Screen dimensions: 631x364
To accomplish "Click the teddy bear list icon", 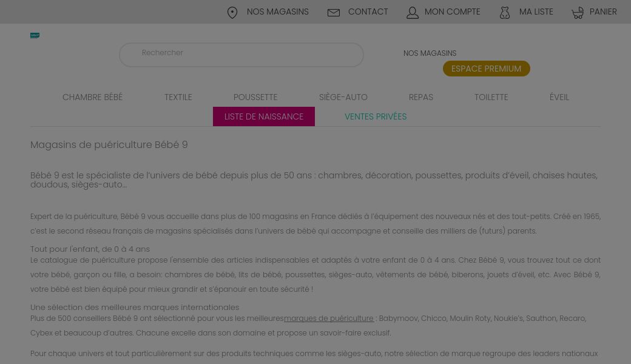I will click(x=505, y=13).
